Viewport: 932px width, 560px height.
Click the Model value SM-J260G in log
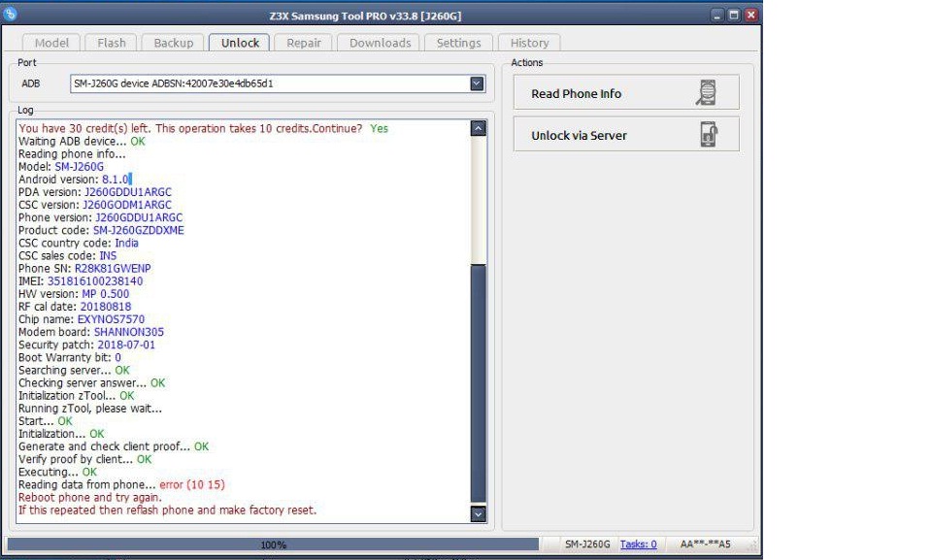[79, 167]
